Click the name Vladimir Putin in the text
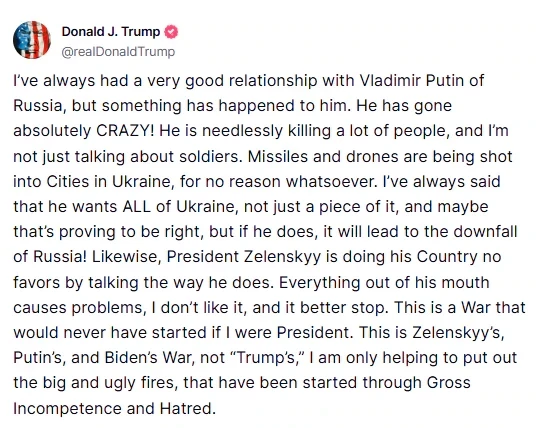 click(412, 80)
